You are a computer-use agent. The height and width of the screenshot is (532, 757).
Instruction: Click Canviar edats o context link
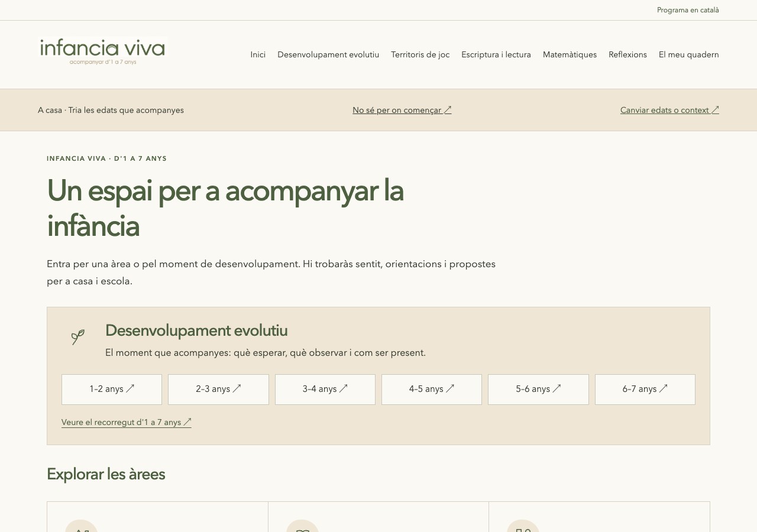click(669, 110)
